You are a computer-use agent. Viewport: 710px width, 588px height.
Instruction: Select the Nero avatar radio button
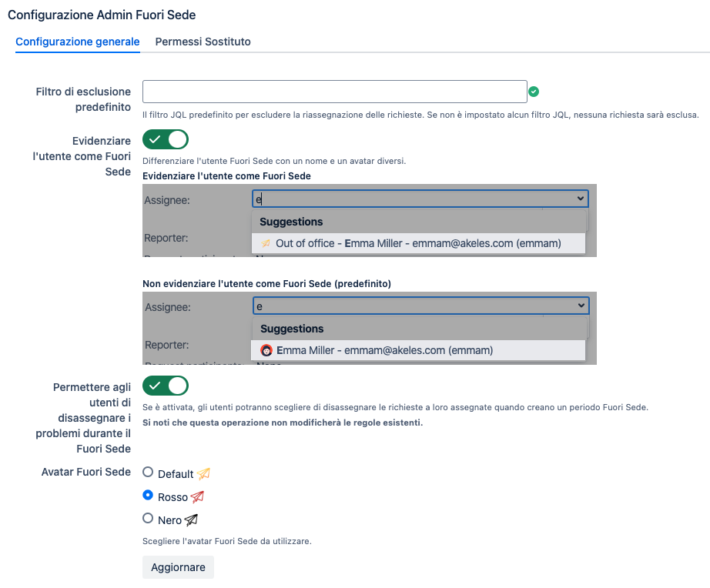click(x=148, y=519)
